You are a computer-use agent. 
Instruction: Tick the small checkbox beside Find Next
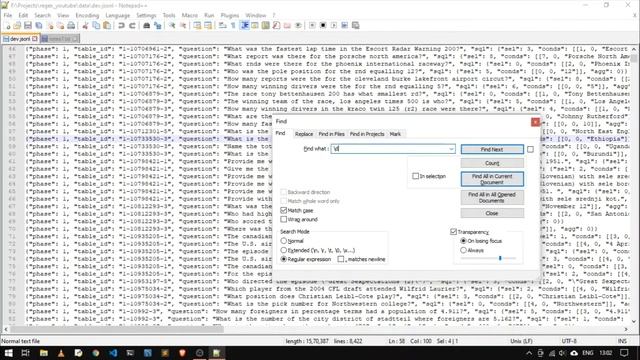[x=530, y=149]
